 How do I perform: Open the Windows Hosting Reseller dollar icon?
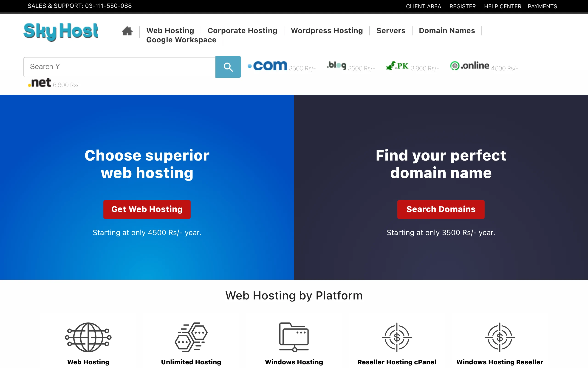(x=500, y=337)
